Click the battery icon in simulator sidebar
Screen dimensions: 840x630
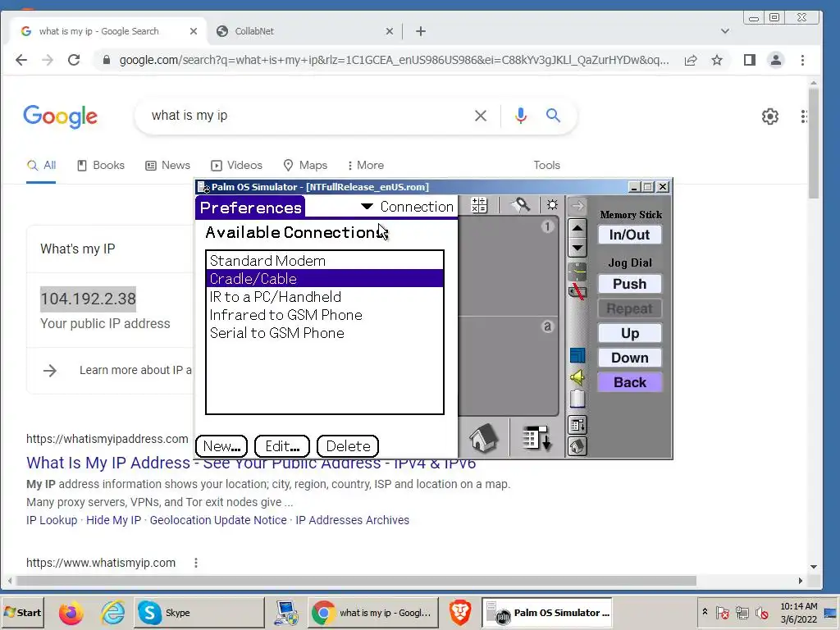click(577, 399)
